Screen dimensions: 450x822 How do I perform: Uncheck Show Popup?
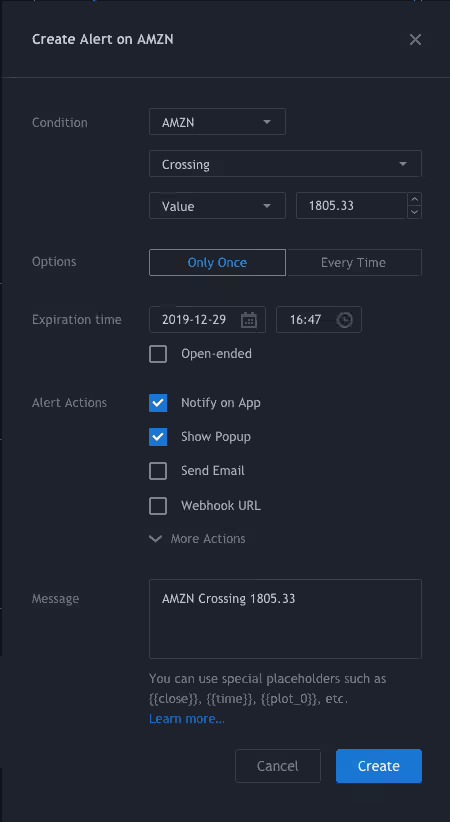click(158, 437)
